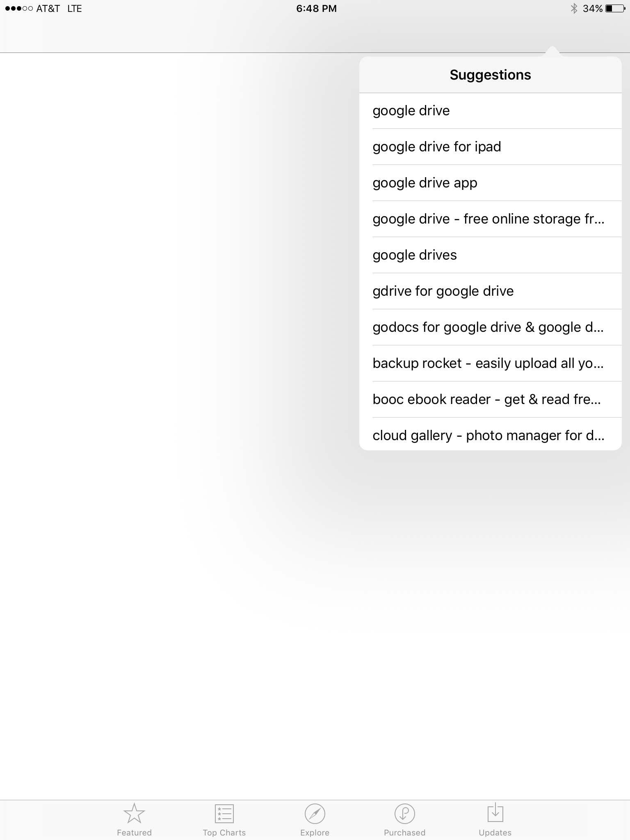
Task: Choose the 'google drive app' suggestion
Action: pos(491,183)
